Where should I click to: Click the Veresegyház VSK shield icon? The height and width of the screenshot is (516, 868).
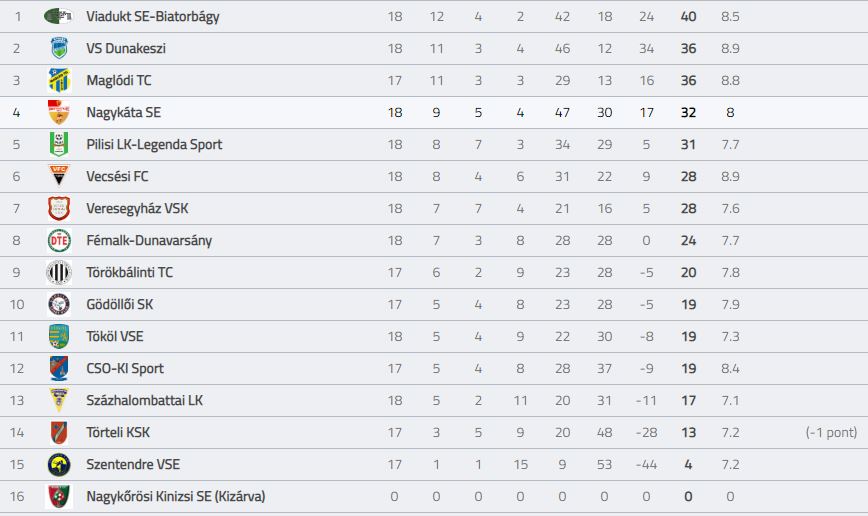pos(59,208)
